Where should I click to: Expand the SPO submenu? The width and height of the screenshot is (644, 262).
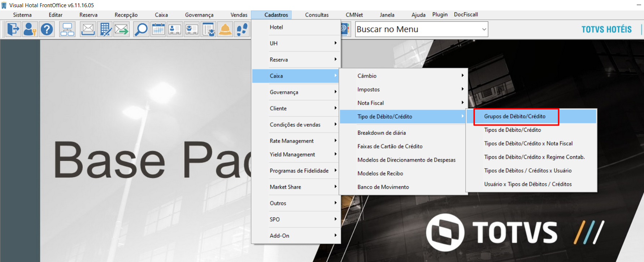coord(296,219)
